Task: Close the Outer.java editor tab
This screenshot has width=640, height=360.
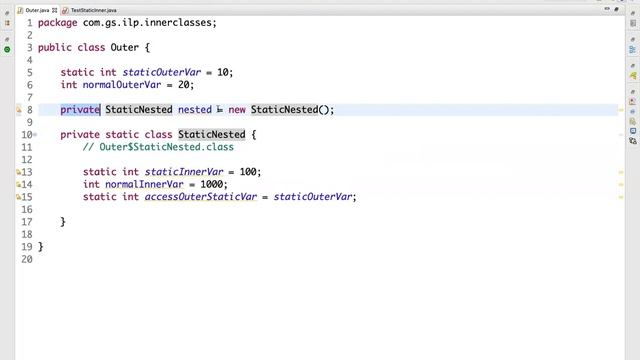Action: (x=54, y=10)
